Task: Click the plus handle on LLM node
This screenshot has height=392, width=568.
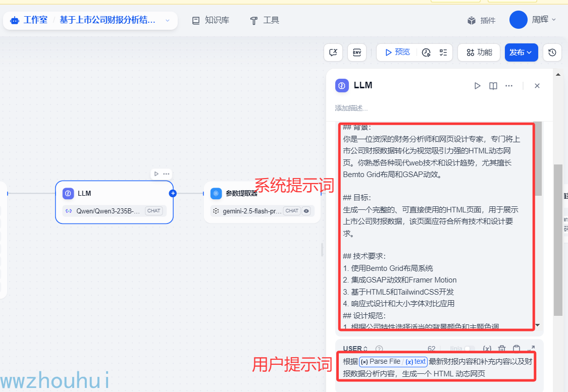Action: pos(173,193)
